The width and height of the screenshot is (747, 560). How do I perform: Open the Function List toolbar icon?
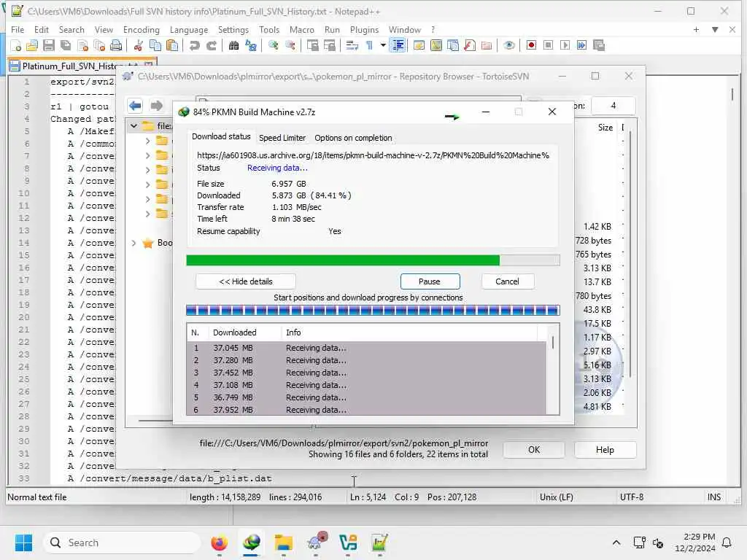(470, 46)
